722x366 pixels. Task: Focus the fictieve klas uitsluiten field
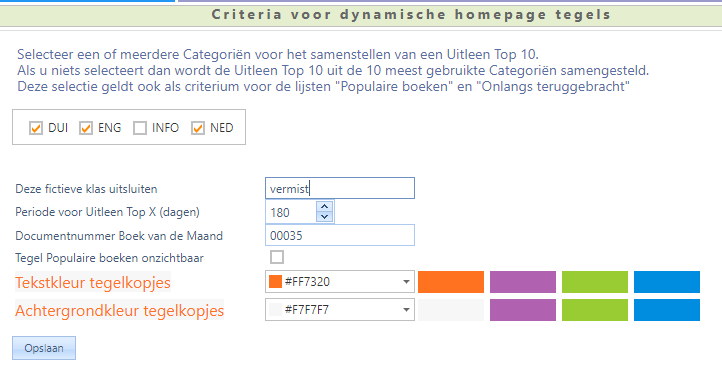[340, 188]
